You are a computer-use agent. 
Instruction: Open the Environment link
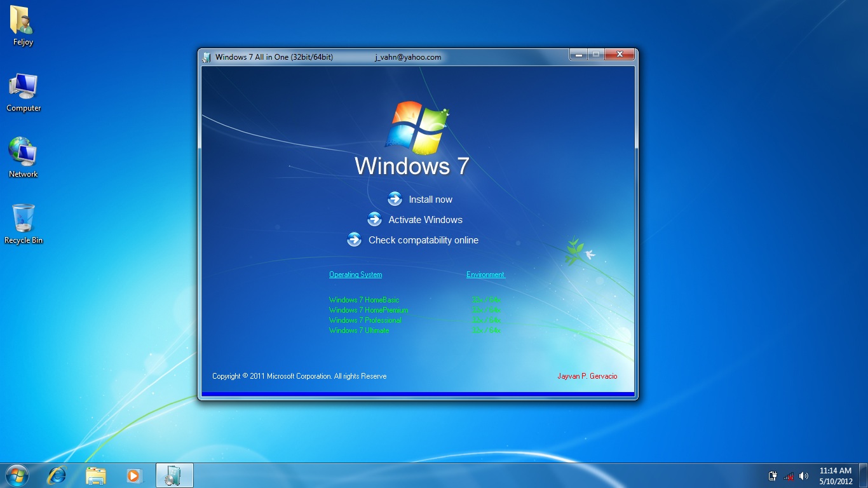coord(485,274)
